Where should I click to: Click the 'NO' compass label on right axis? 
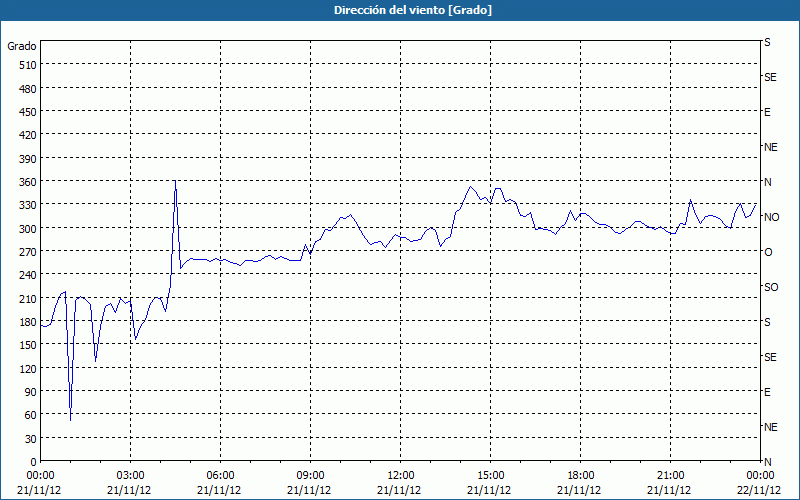771,217
